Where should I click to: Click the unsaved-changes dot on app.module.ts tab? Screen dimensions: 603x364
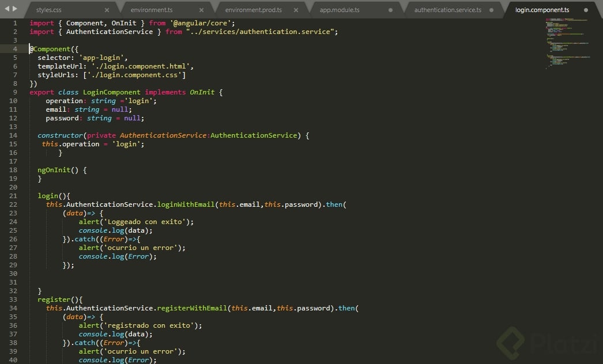390,10
